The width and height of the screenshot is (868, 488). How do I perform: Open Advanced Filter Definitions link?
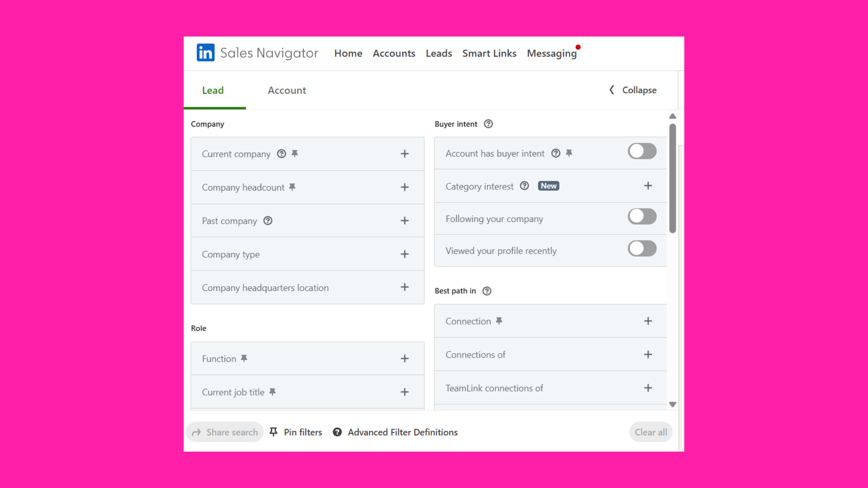395,432
